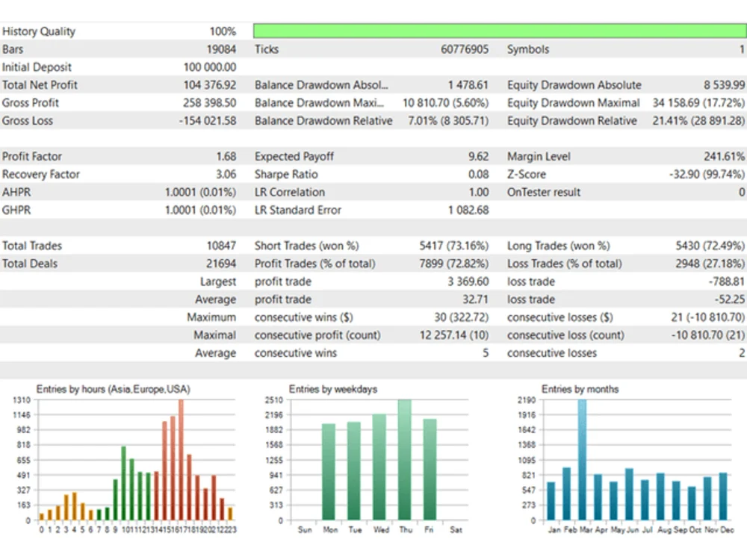Click the LR Correlation value 1.00
The width and height of the screenshot is (747, 560).
point(478,192)
